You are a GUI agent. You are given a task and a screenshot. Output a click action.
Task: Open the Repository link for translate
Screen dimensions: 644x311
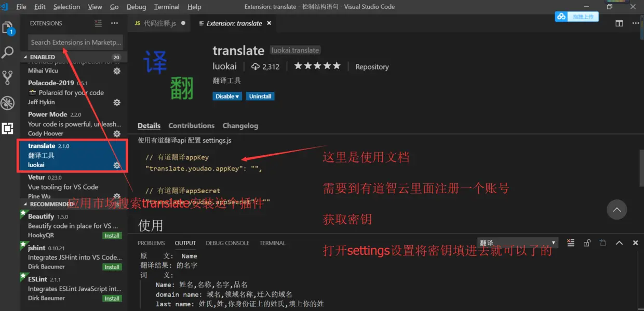pyautogui.click(x=372, y=66)
